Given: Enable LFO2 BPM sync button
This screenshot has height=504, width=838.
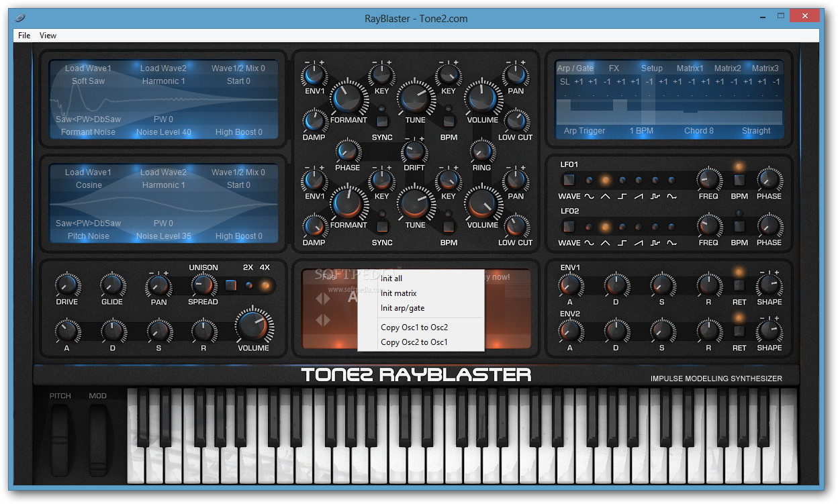Looking at the screenshot, I should click(x=739, y=226).
